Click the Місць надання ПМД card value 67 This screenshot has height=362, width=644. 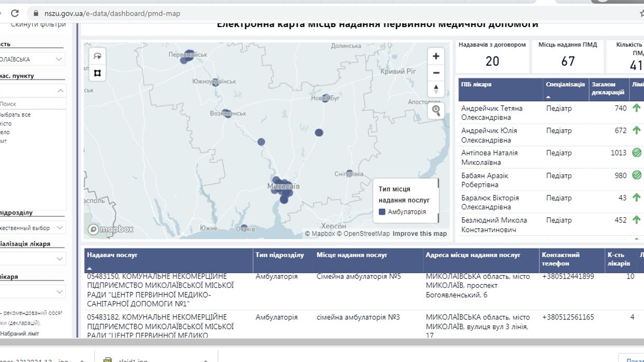pos(568,61)
